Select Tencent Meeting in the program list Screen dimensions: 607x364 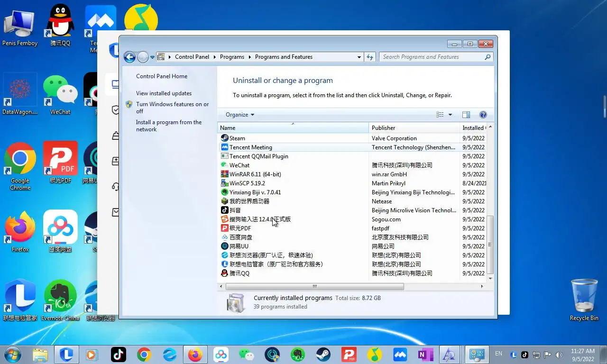(x=352, y=147)
